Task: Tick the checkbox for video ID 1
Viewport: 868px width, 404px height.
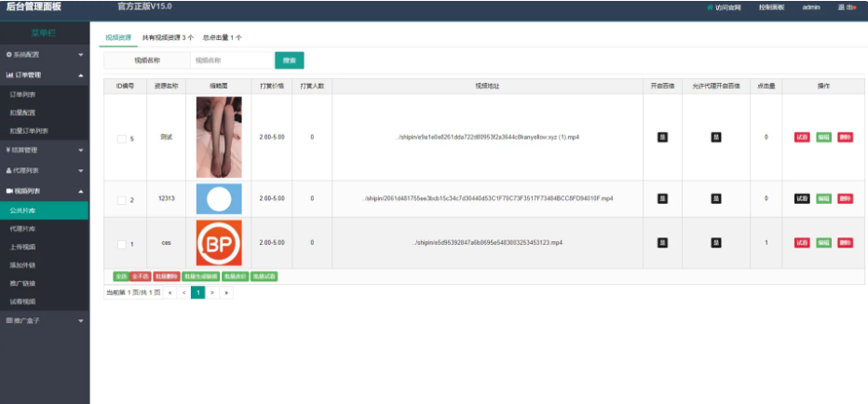Action: pyautogui.click(x=121, y=244)
